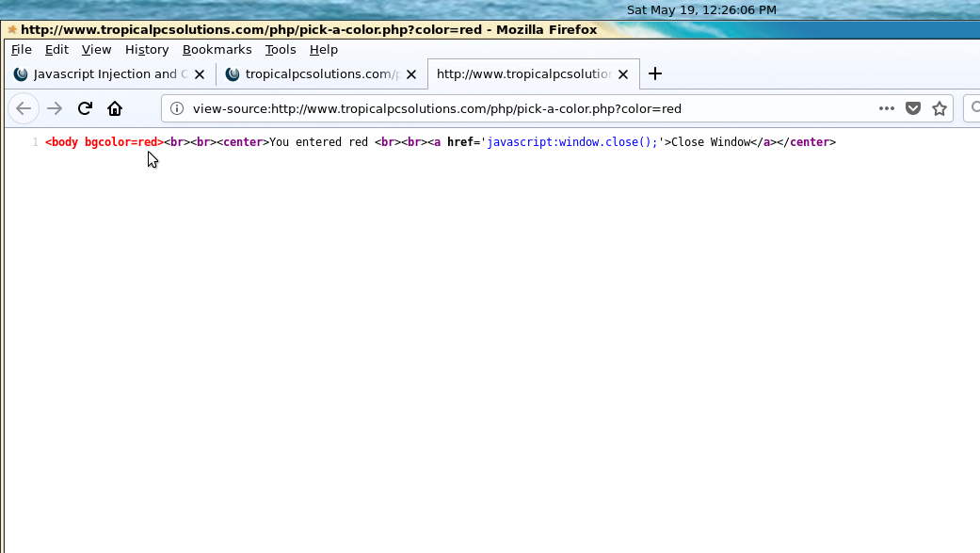Click the 'bgcolor=red' attribute in source
The height and width of the screenshot is (553, 980).
[x=120, y=142]
